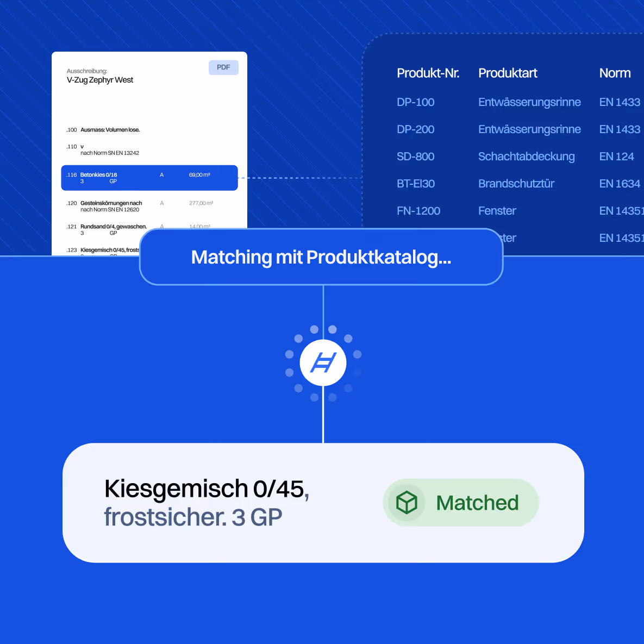This screenshot has height=644, width=644.
Task: Click the Brandschutztür cell
Action: (x=516, y=184)
